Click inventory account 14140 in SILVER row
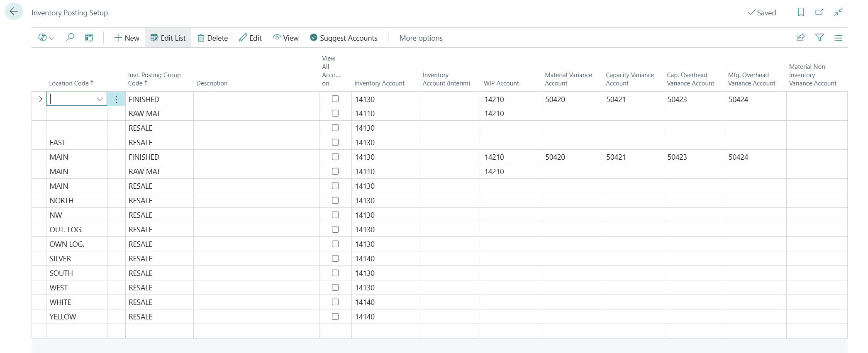Screen dimensions: 868x353 tap(365, 258)
